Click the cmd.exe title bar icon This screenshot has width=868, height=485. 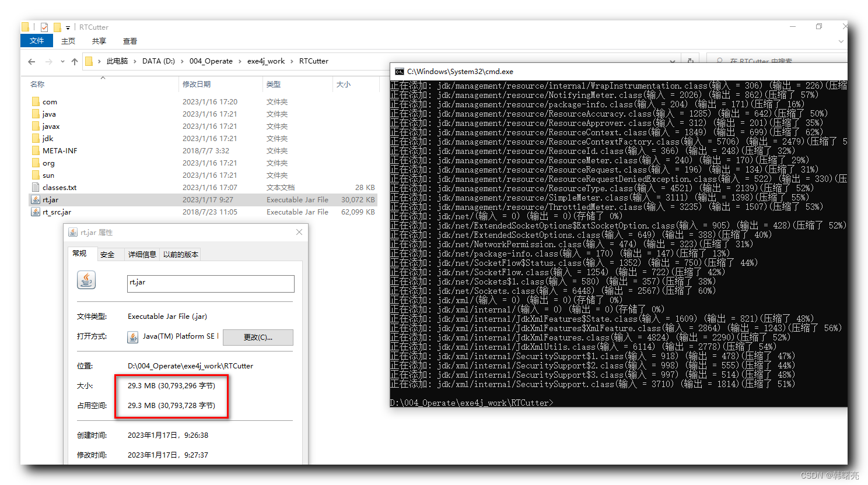[399, 72]
